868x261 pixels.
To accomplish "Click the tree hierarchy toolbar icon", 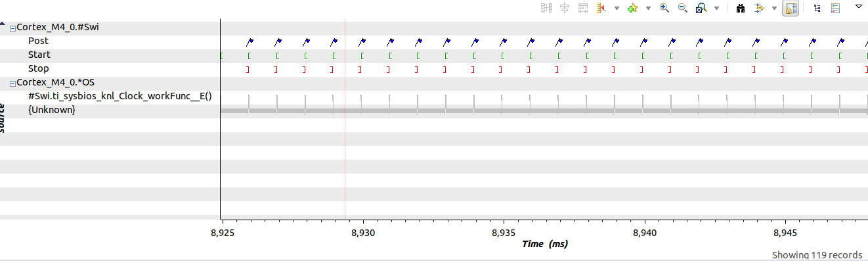I will 817,8.
